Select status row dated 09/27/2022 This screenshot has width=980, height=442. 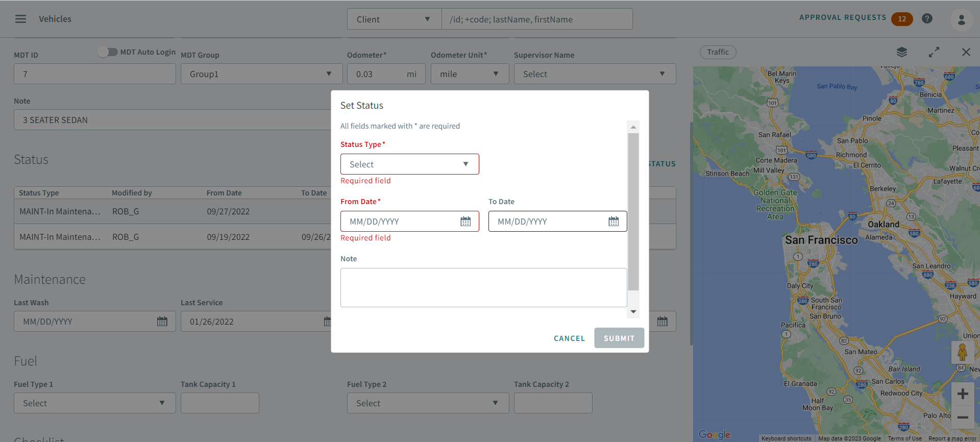pos(173,211)
